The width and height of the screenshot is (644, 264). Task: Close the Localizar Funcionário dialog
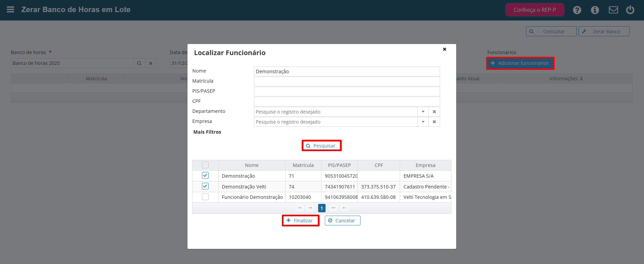point(444,49)
